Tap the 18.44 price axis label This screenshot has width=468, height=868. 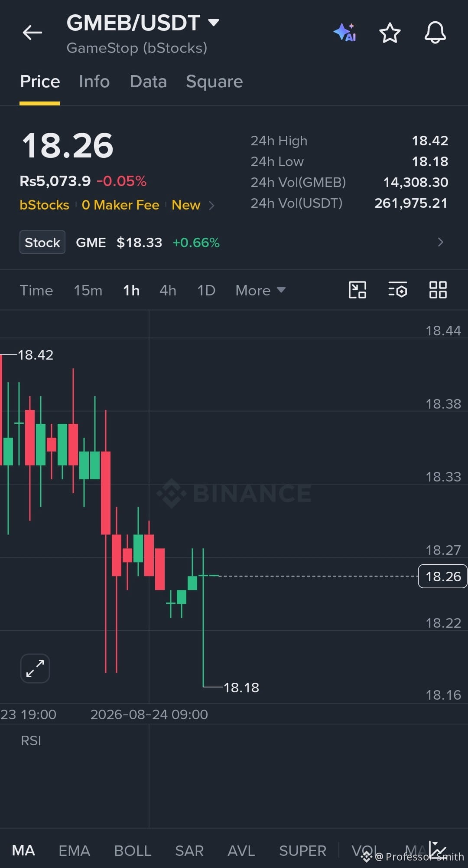pos(443,331)
